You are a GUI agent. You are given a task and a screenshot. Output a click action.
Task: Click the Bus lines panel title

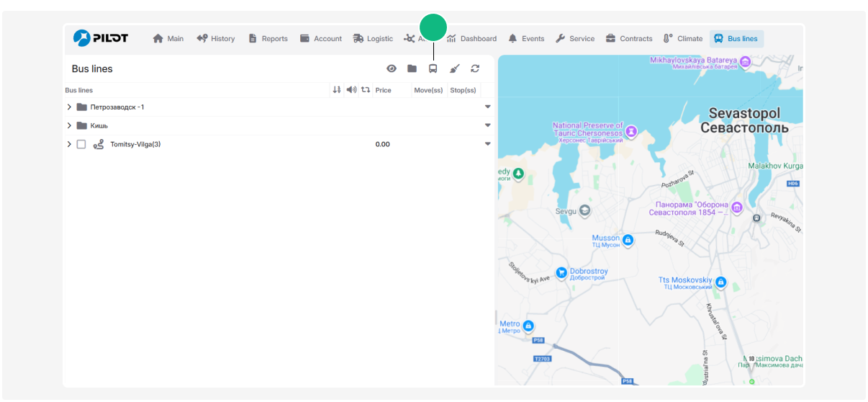92,69
